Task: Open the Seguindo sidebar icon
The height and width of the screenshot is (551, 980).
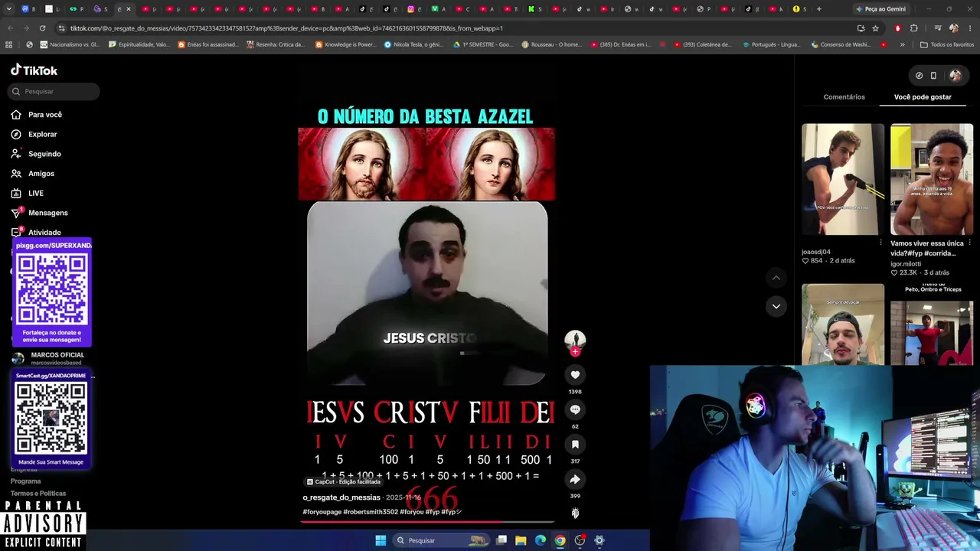Action: point(16,154)
